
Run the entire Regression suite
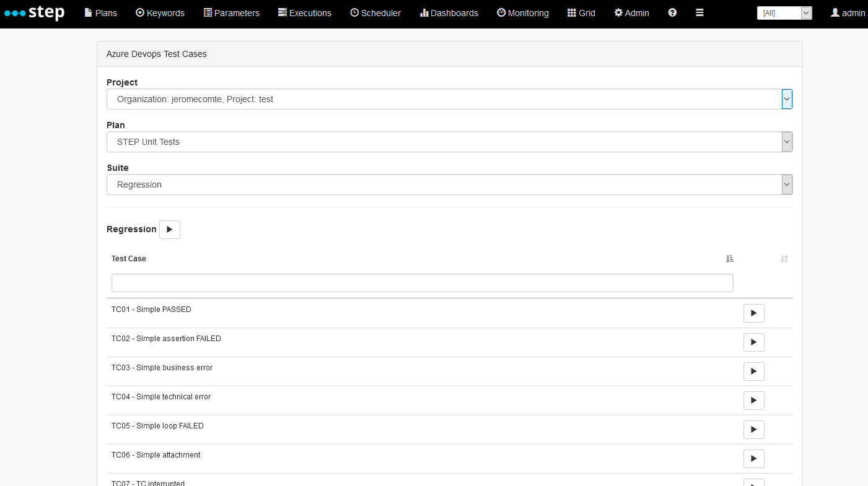tap(170, 229)
